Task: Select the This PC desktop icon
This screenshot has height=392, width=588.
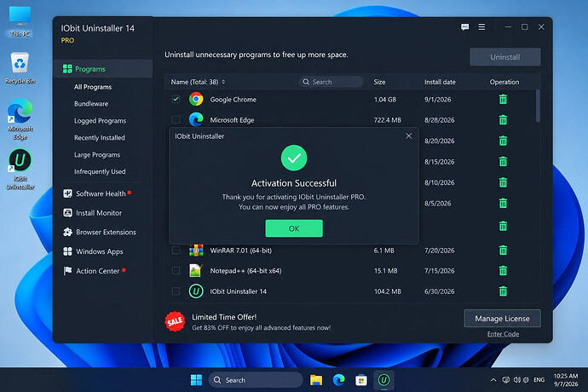Action: coord(20,21)
